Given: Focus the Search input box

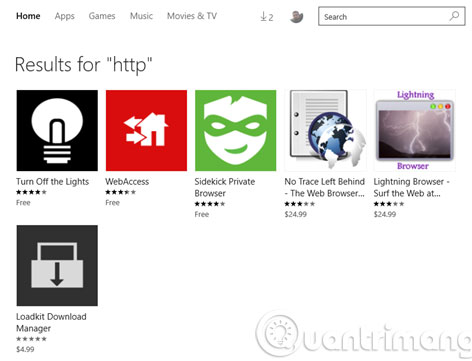Looking at the screenshot, I should pyautogui.click(x=392, y=16).
